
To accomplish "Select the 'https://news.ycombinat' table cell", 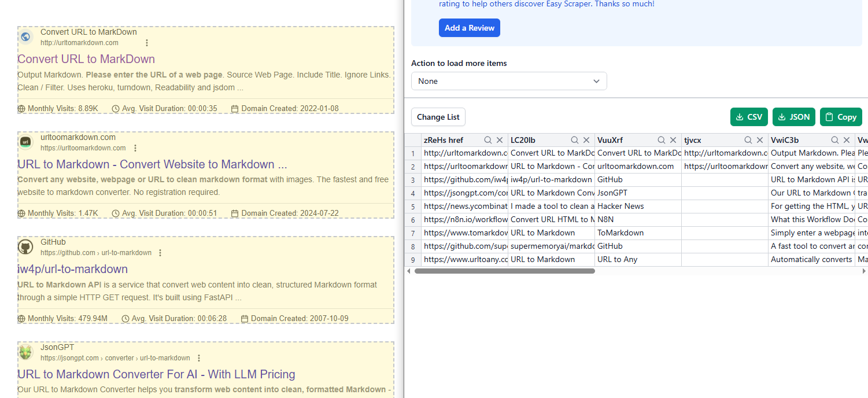I will 464,206.
